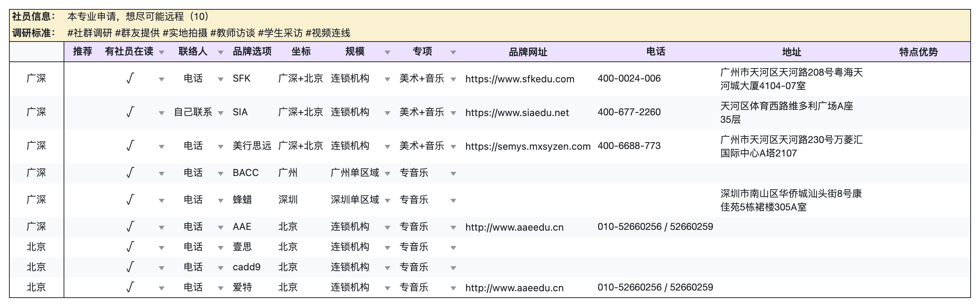Select the 调研标准 hashtag line
This screenshot has height=307, width=980.
click(x=208, y=33)
